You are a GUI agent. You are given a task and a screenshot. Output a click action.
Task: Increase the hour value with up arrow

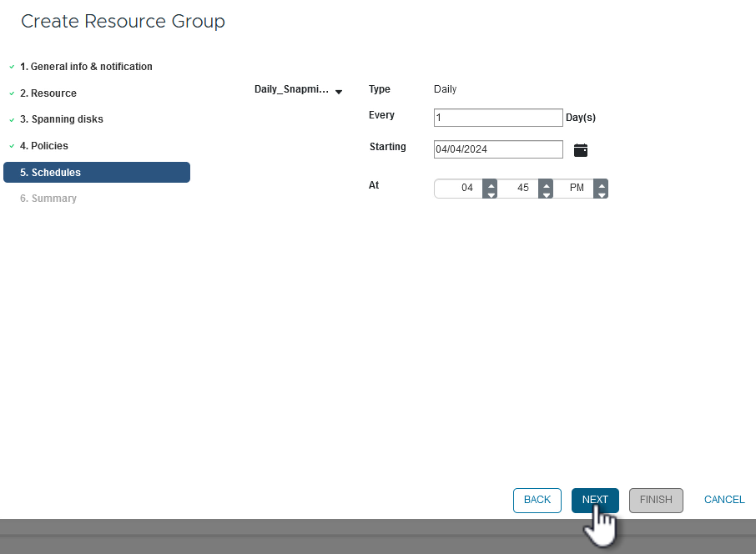pyautogui.click(x=491, y=184)
